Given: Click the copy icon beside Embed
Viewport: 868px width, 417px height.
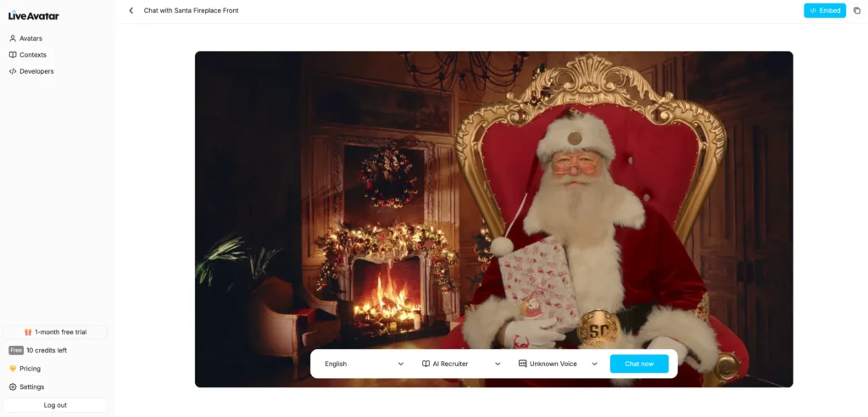Looking at the screenshot, I should pos(857,10).
